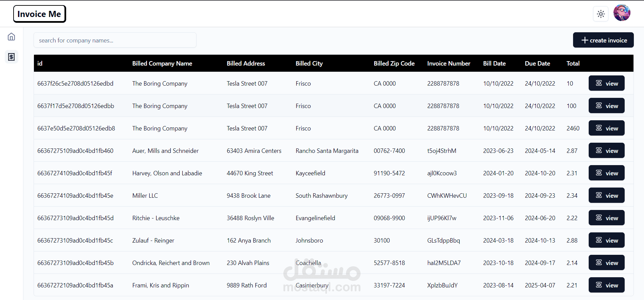Select id 66367273109ad0c4bd1fb45c
This screenshot has height=300, width=644.
(75, 241)
